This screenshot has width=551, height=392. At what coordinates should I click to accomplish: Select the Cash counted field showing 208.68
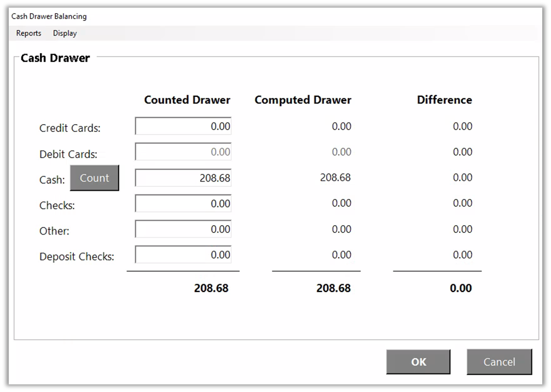point(183,178)
